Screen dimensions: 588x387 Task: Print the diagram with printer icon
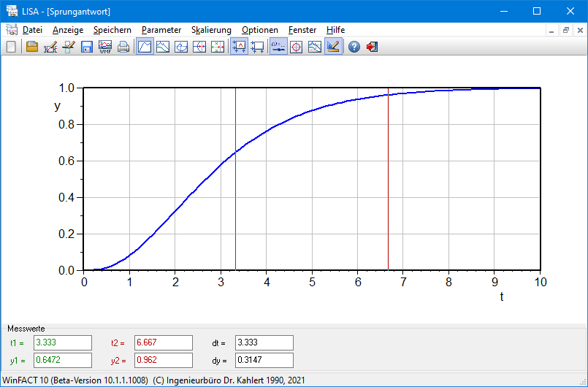pos(123,47)
